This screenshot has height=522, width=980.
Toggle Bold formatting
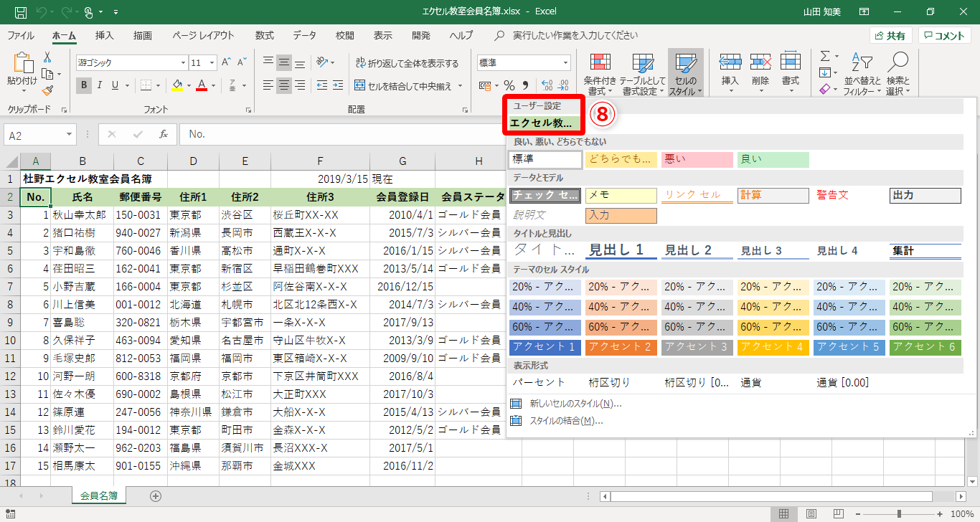click(84, 85)
